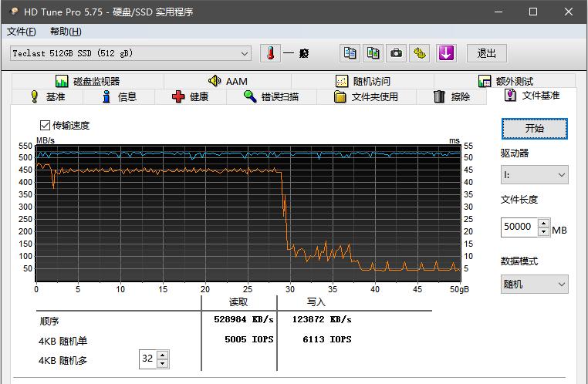Toggle the 传输速度 checkbox
This screenshot has height=384, width=588.
[x=45, y=125]
